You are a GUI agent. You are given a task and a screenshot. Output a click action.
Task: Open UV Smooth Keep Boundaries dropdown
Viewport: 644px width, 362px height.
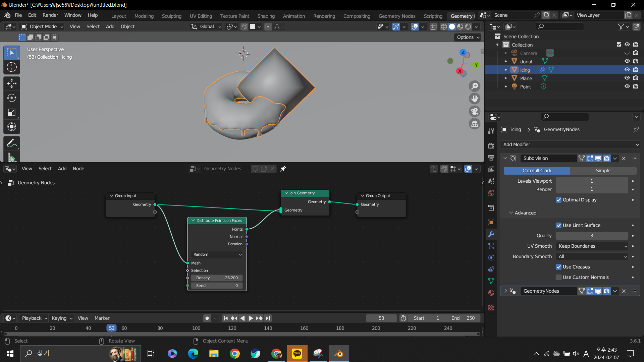click(x=592, y=246)
